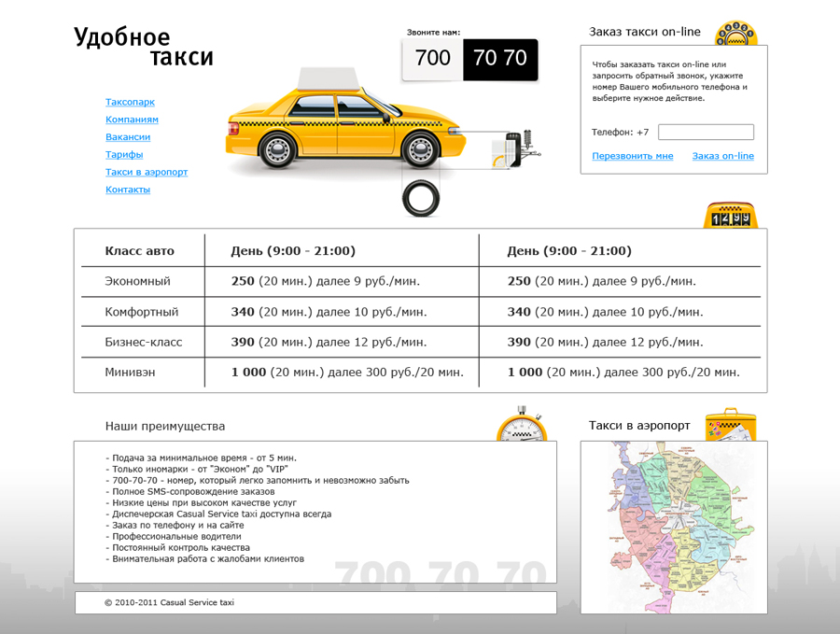This screenshot has height=634, width=840.
Task: Click the Комфортный price in the second tariff column
Action: 606,312
